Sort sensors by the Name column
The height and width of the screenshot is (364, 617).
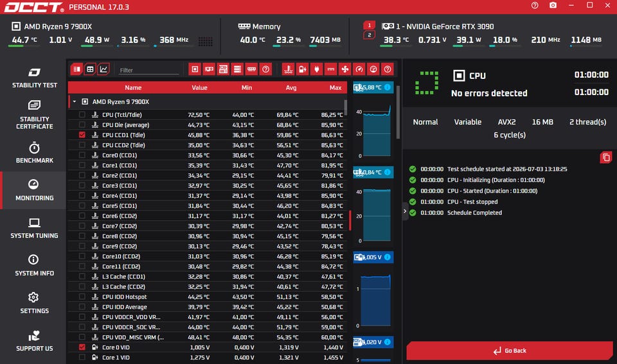[133, 88]
